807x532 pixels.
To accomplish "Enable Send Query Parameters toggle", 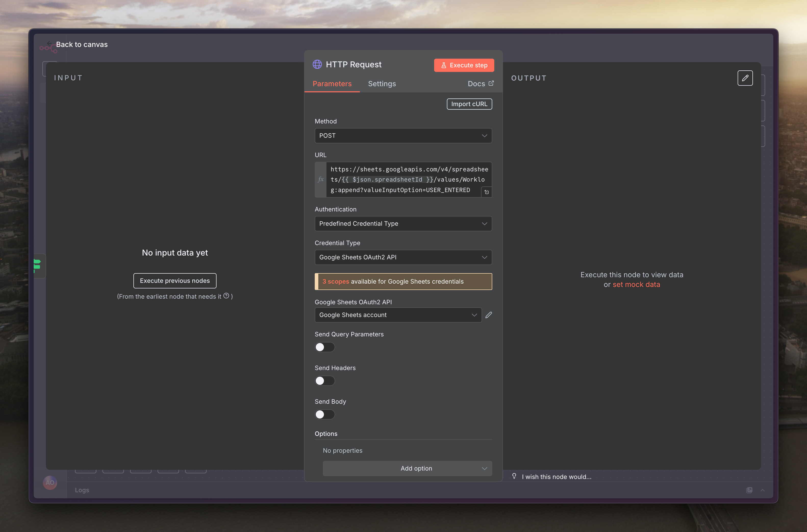I will tap(325, 347).
